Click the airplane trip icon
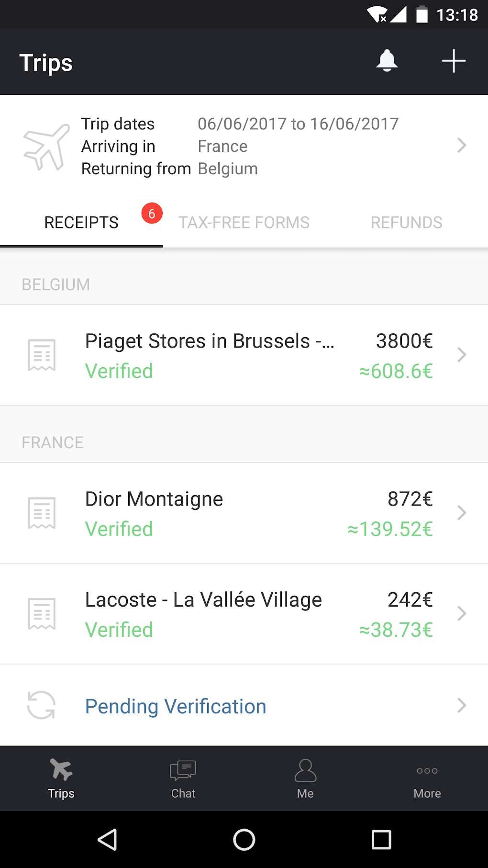This screenshot has height=868, width=488. coord(46,147)
